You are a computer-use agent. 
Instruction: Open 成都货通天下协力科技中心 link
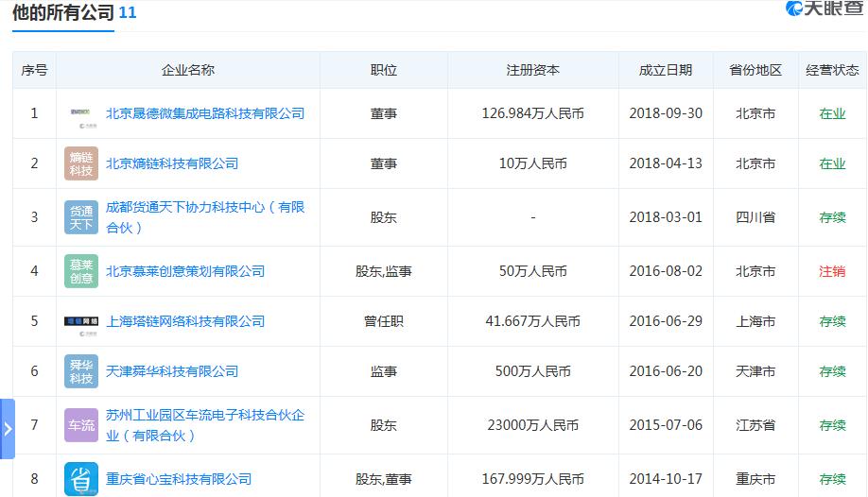point(205,217)
